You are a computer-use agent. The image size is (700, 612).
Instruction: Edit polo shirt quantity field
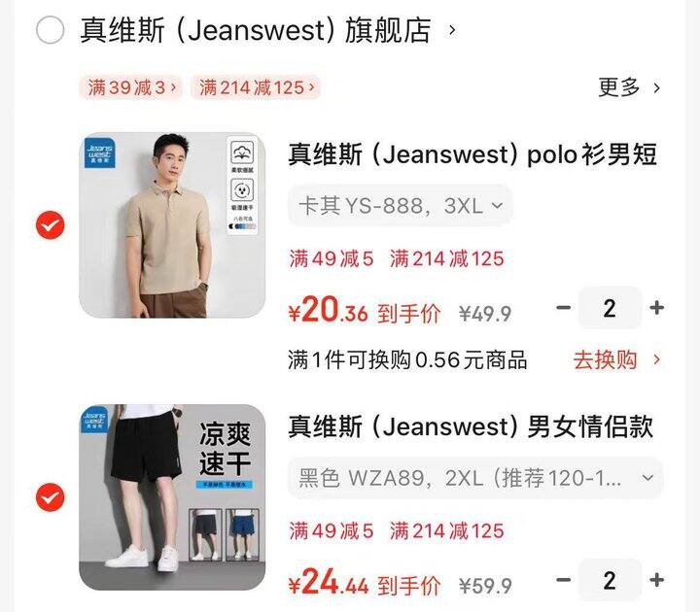[610, 308]
